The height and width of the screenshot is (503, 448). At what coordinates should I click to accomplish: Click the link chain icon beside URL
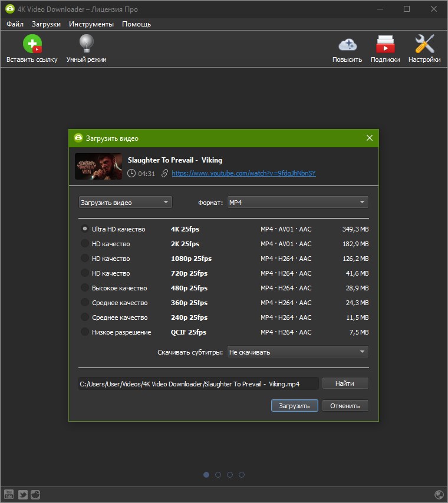pos(164,173)
